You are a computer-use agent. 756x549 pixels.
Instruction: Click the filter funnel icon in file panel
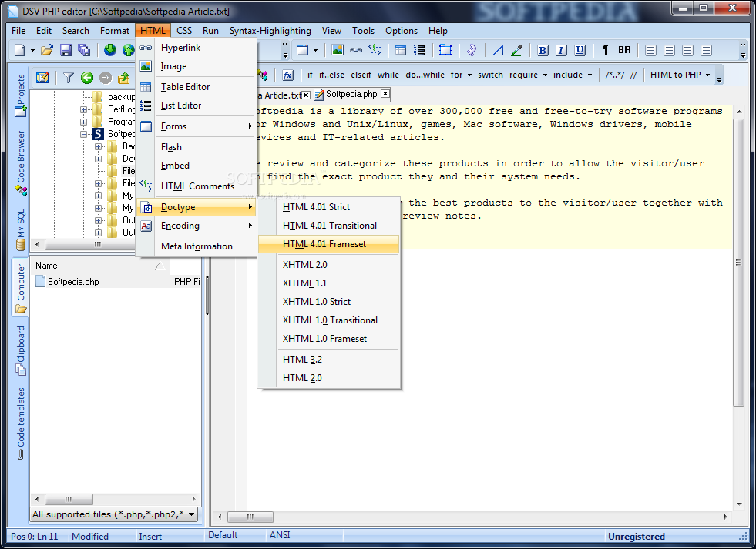pyautogui.click(x=68, y=78)
